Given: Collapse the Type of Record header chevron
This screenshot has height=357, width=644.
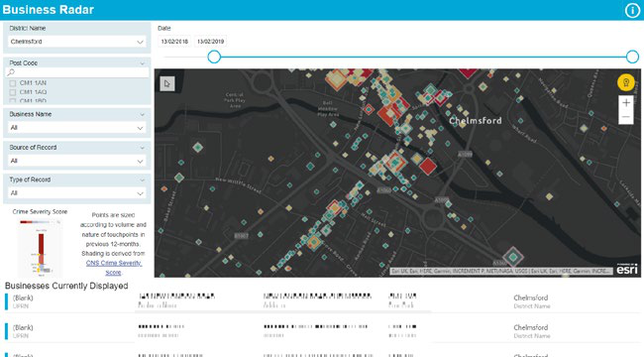Looking at the screenshot, I should (x=142, y=179).
